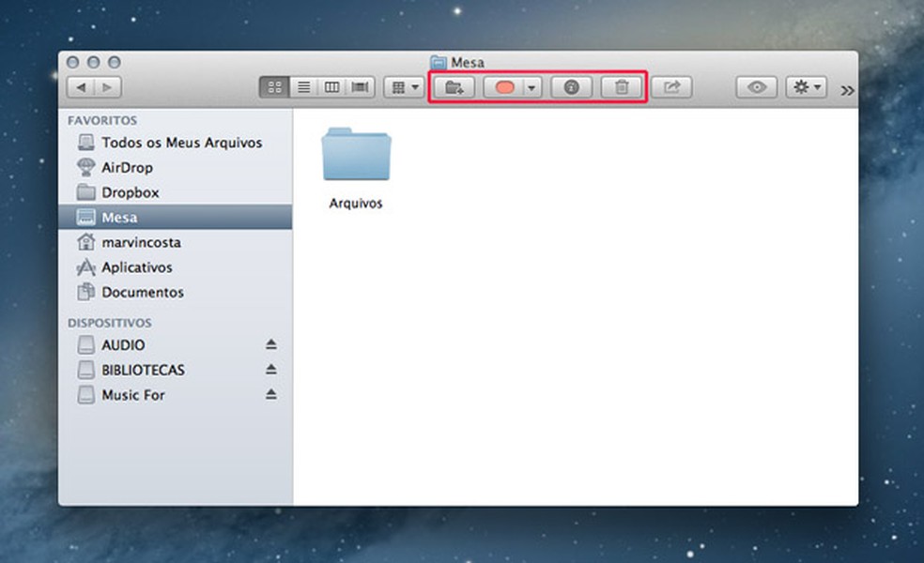Select the Arquivos folder icon
924x563 pixels.
click(x=356, y=154)
